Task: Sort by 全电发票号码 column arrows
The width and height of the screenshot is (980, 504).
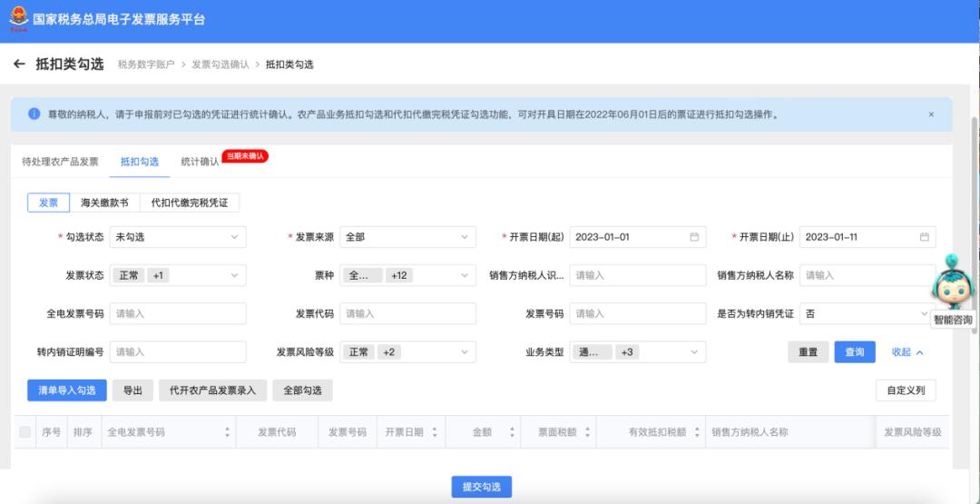Action: [226, 432]
